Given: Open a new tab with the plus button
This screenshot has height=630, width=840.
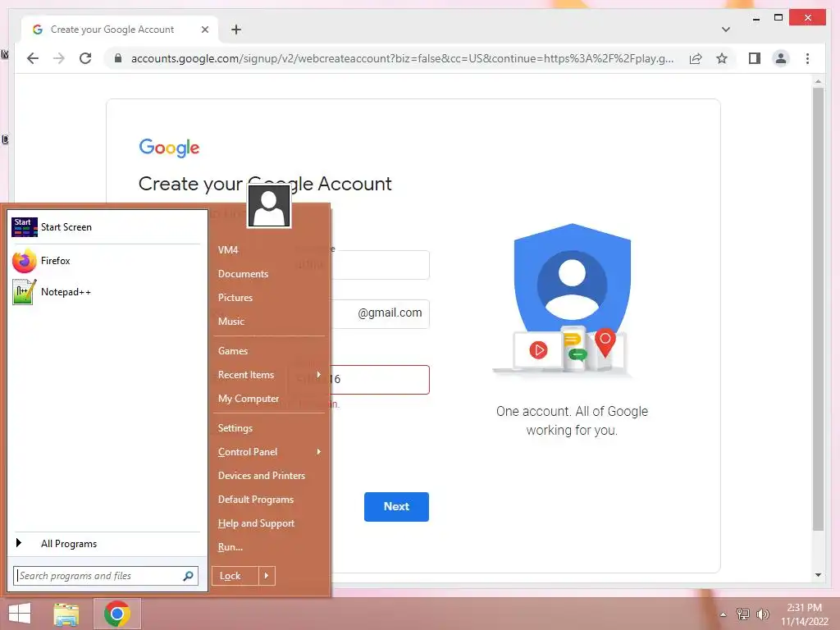Looking at the screenshot, I should point(236,30).
